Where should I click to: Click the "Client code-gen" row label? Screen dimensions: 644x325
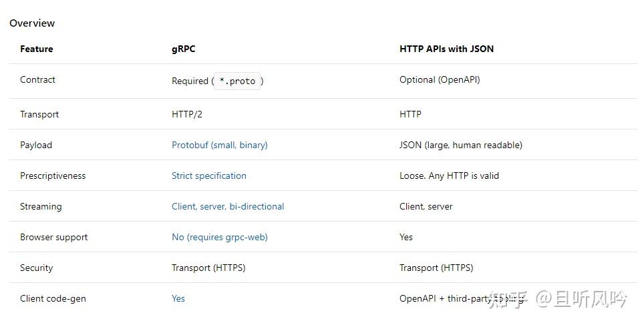[53, 299]
